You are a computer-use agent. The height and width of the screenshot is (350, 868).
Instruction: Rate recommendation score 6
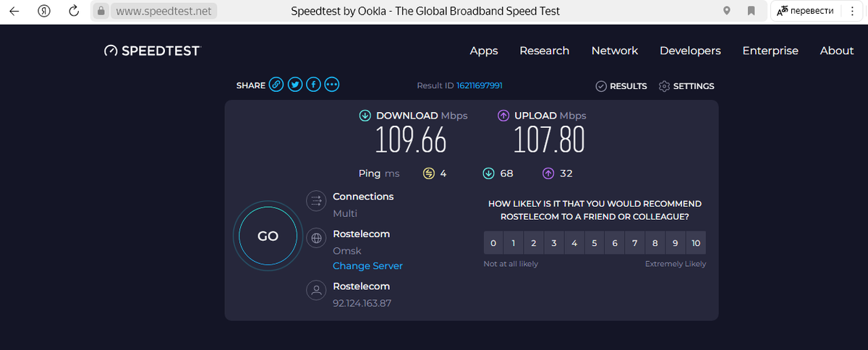click(615, 243)
